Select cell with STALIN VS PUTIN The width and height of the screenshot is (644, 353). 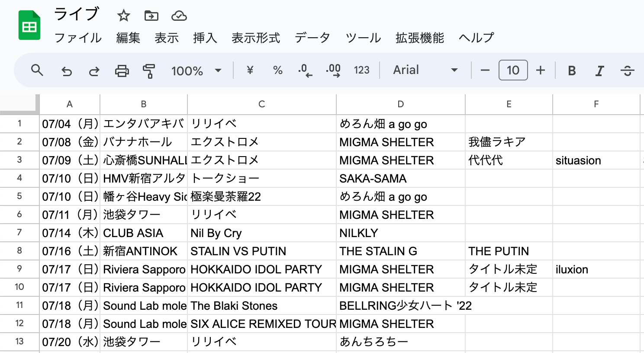click(262, 251)
